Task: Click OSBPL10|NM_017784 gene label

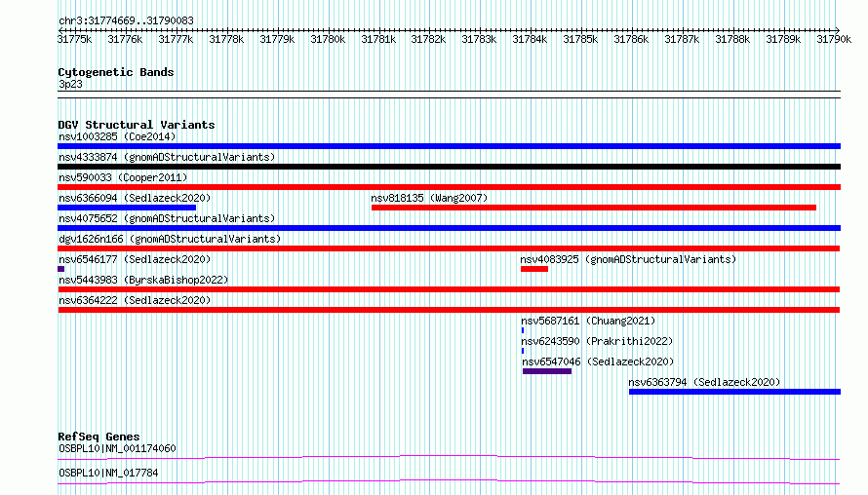Action: point(108,473)
